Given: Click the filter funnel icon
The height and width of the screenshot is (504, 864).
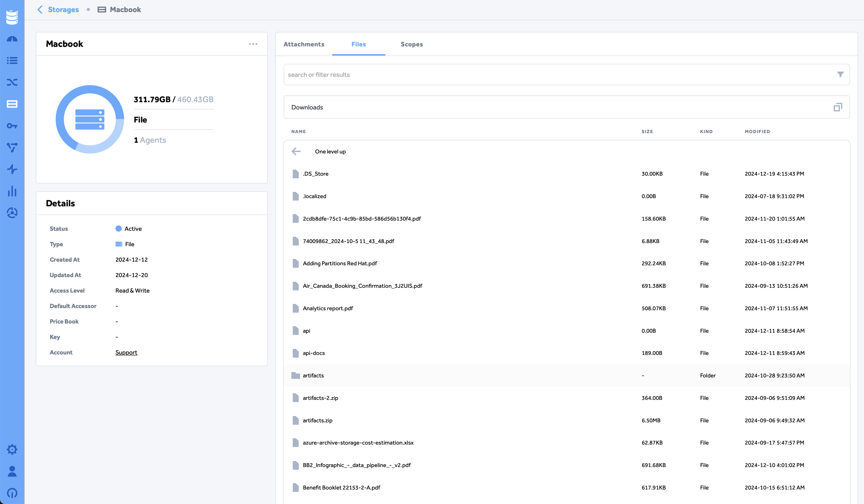Looking at the screenshot, I should click(x=840, y=74).
